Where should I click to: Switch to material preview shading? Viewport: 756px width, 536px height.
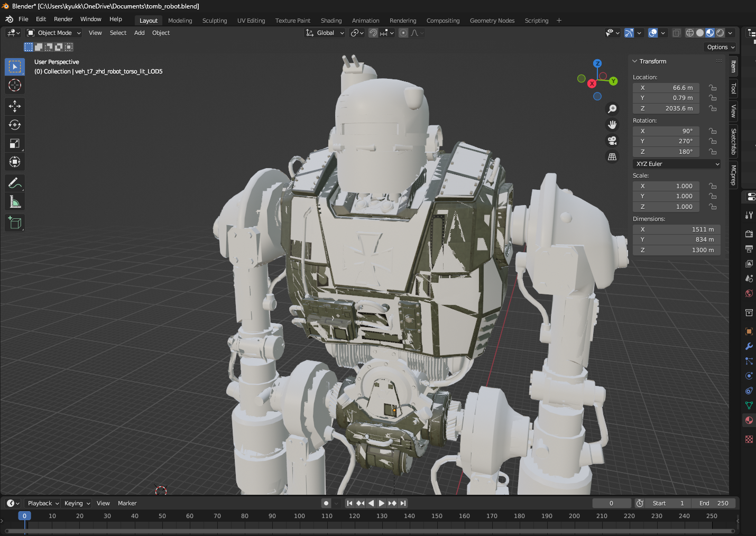click(x=710, y=33)
